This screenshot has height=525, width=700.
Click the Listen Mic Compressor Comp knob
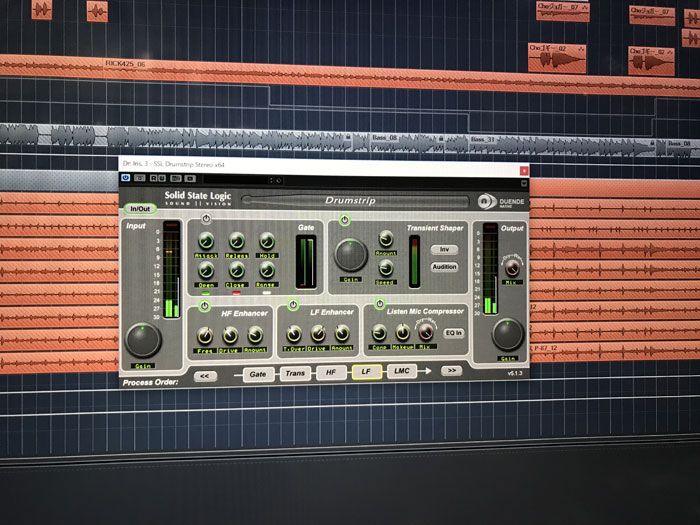coord(379,333)
